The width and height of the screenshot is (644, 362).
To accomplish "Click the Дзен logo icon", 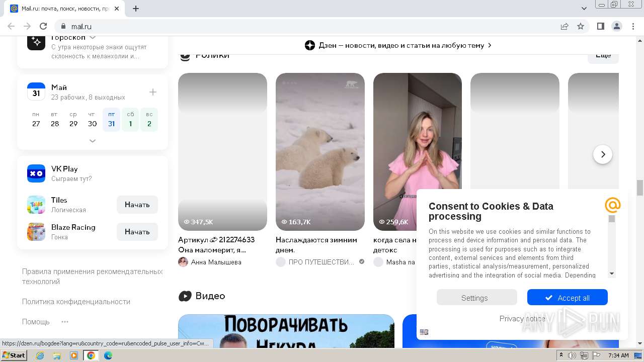I will 310,45.
